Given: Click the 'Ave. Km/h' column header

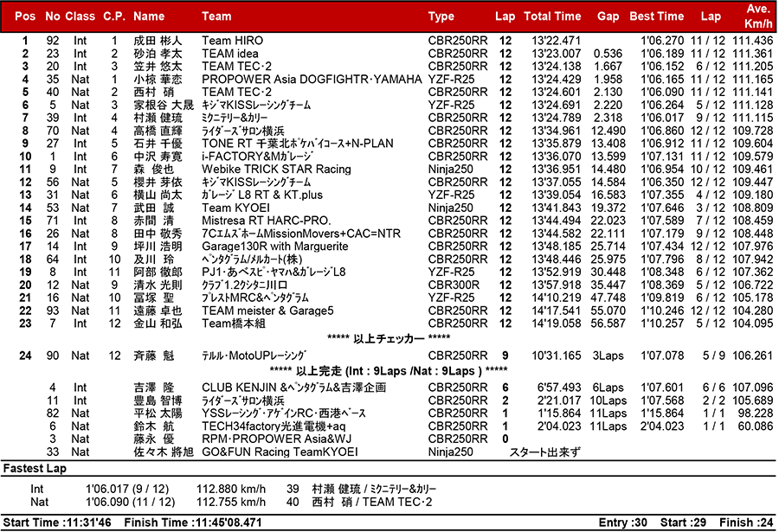Looking at the screenshot, I should 758,16.
